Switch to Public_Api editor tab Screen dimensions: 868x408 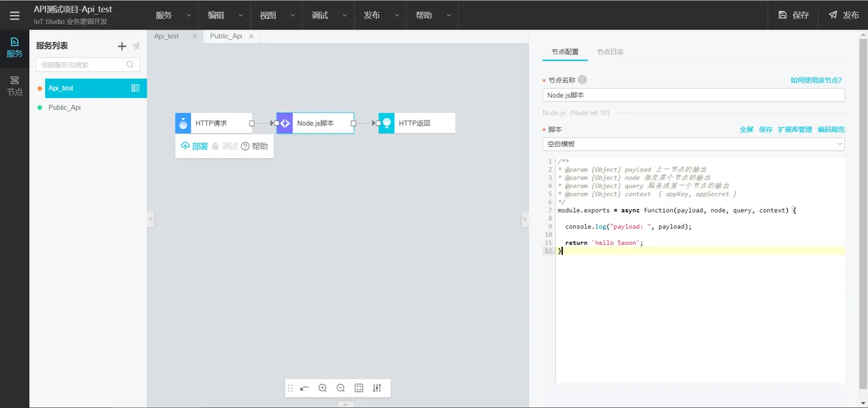tap(226, 36)
